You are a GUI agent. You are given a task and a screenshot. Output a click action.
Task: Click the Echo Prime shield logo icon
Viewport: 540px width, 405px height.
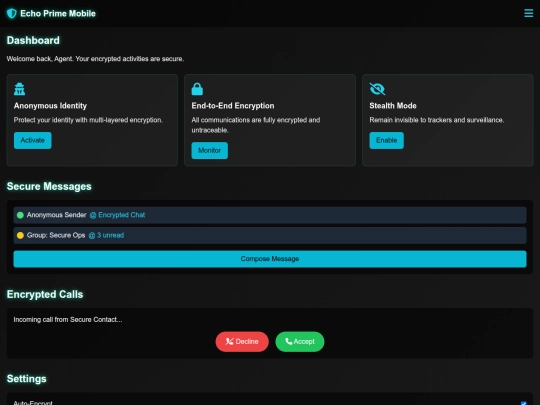tap(12, 13)
